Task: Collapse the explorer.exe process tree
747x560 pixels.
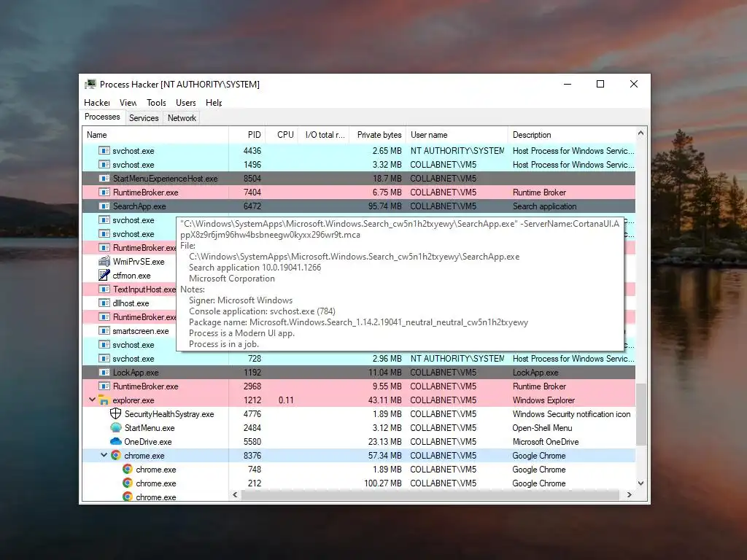Action: (92, 400)
